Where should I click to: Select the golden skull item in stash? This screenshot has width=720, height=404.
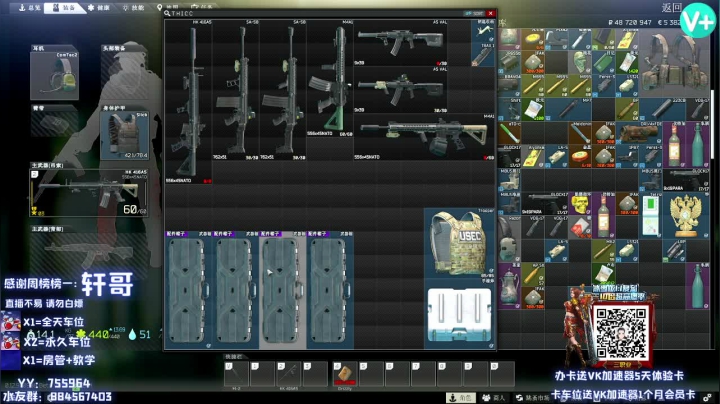pos(580,204)
